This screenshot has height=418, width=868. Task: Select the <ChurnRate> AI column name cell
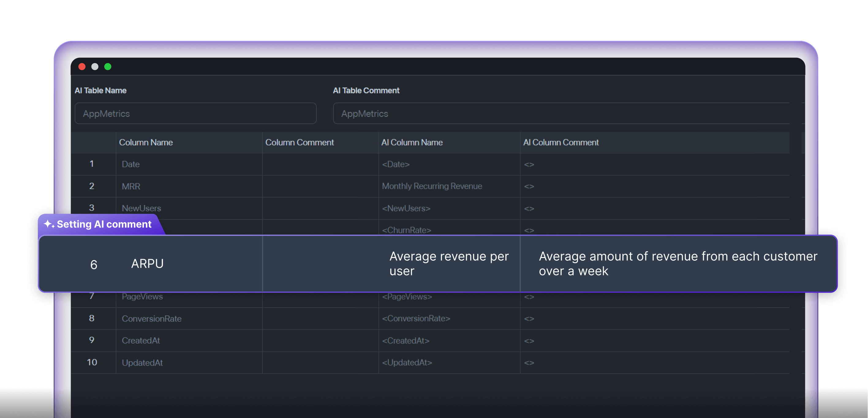(449, 227)
